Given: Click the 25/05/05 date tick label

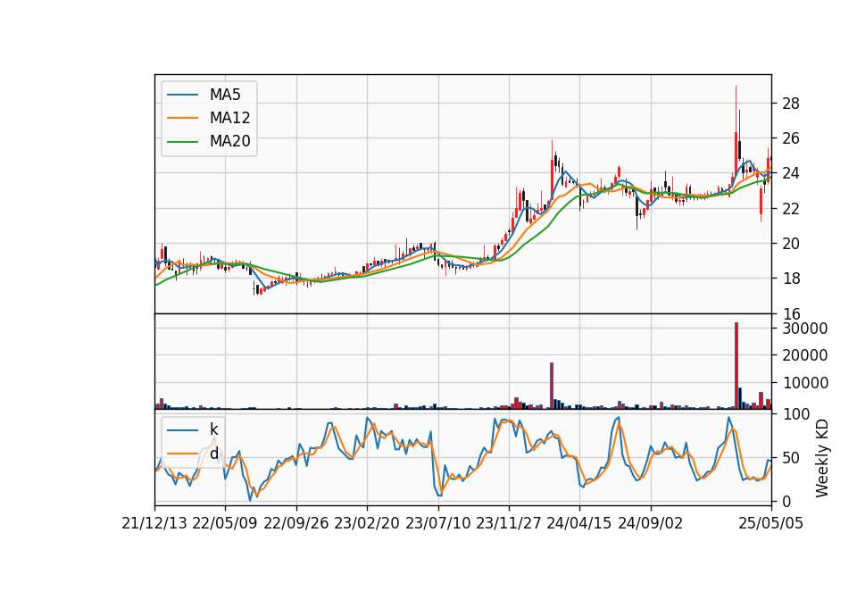Looking at the screenshot, I should pos(770,524).
